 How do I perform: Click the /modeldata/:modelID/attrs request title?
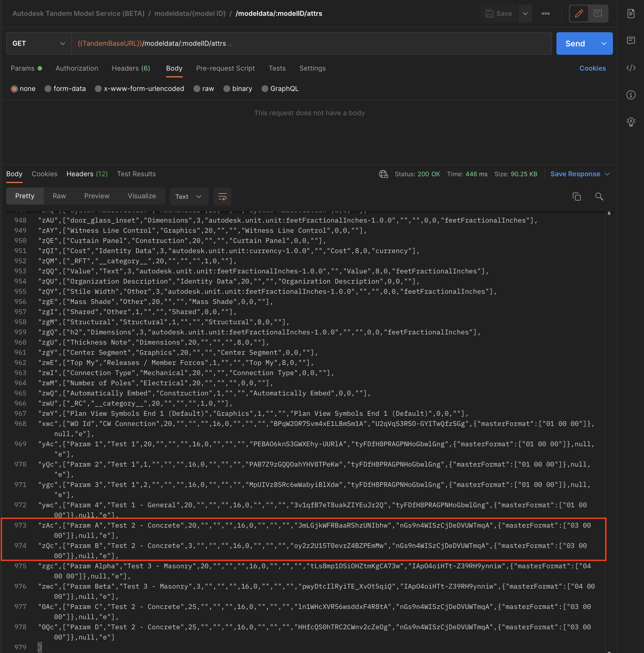279,14
